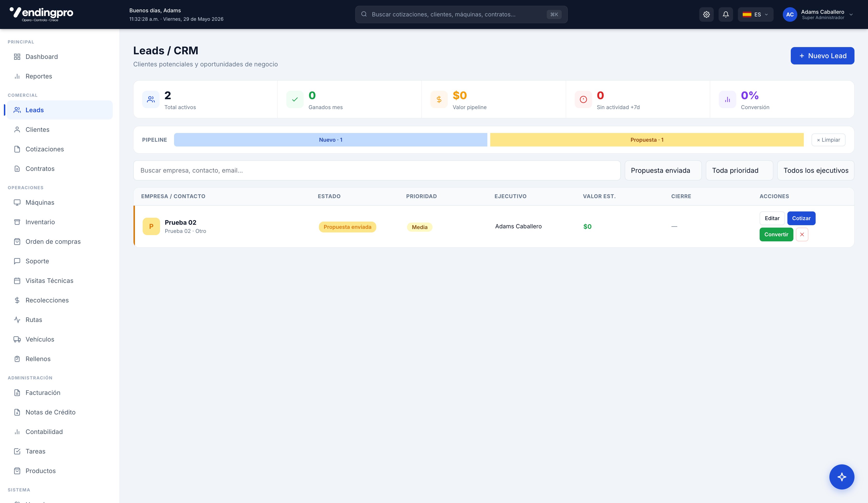Click the Conversión chart icon

pos(728,100)
